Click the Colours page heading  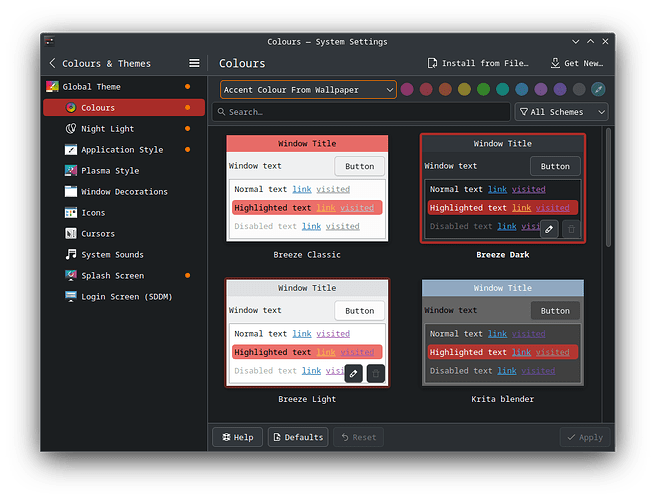pos(242,63)
